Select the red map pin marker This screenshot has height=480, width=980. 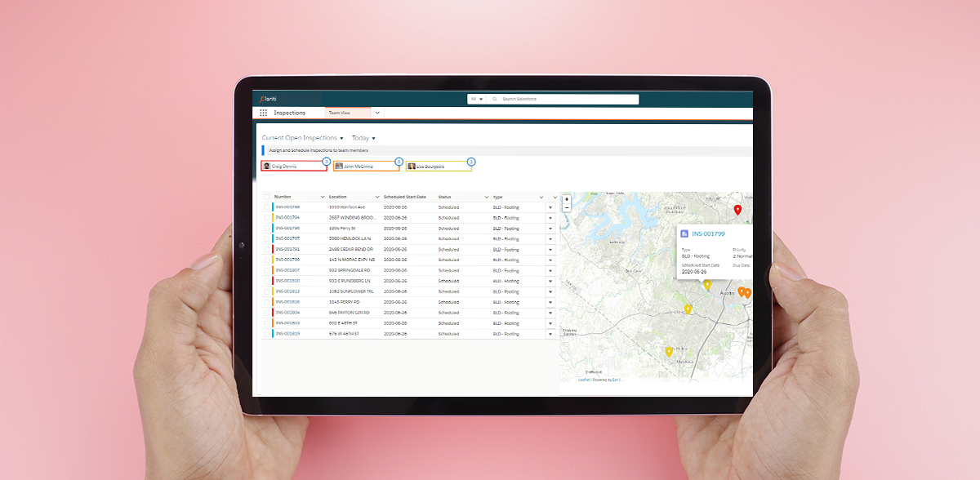(x=737, y=209)
